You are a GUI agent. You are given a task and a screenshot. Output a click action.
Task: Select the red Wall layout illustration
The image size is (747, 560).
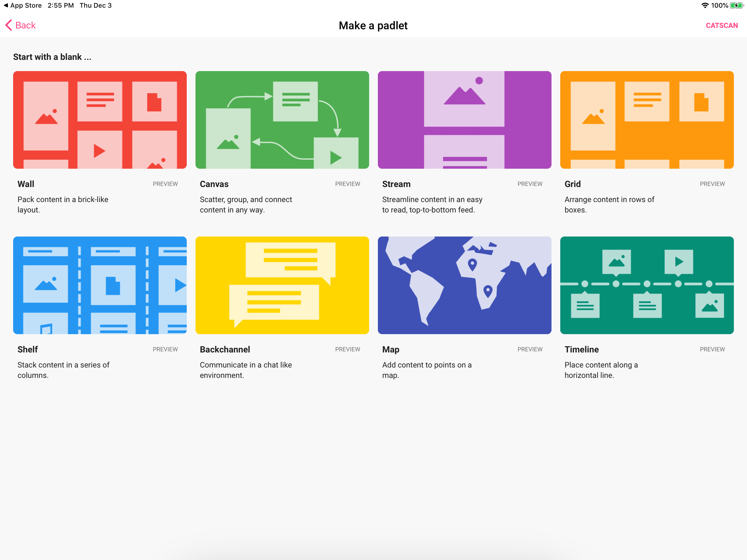pyautogui.click(x=100, y=119)
